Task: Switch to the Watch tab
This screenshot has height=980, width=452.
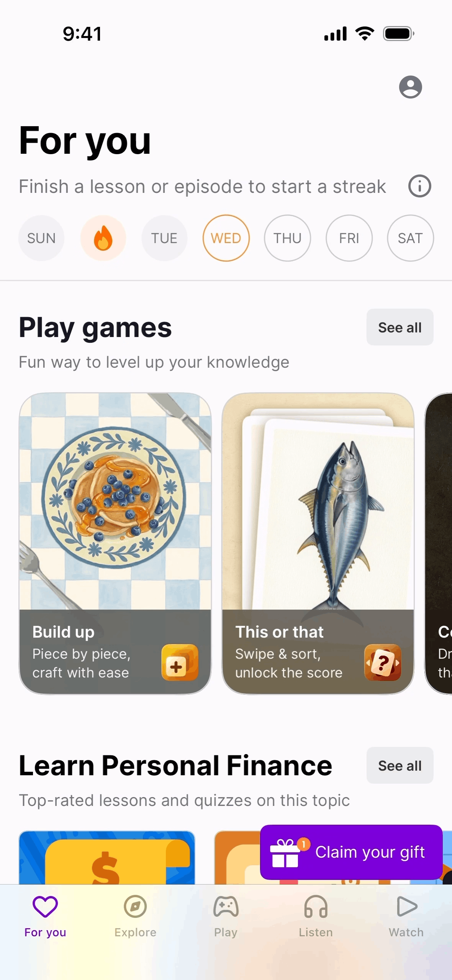Action: pos(406,916)
